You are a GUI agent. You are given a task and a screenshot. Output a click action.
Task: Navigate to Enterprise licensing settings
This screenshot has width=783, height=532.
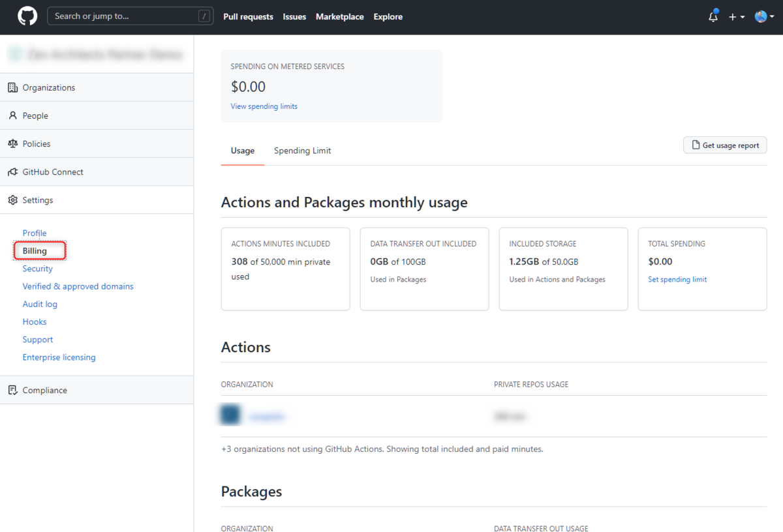59,357
